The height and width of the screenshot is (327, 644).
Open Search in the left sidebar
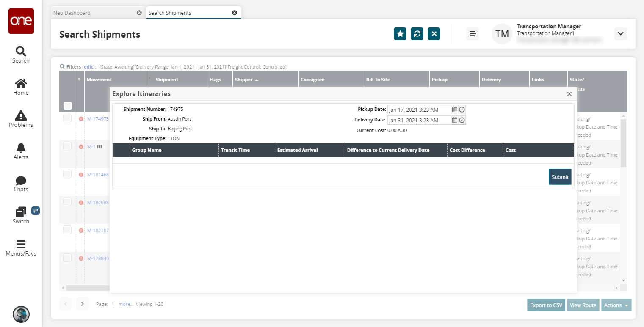tap(21, 55)
